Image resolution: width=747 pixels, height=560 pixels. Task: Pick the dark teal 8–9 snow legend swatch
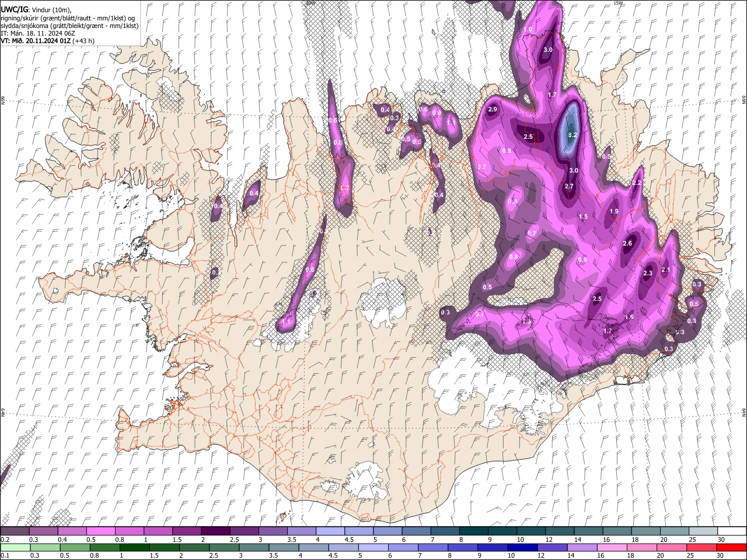pyautogui.click(x=473, y=531)
